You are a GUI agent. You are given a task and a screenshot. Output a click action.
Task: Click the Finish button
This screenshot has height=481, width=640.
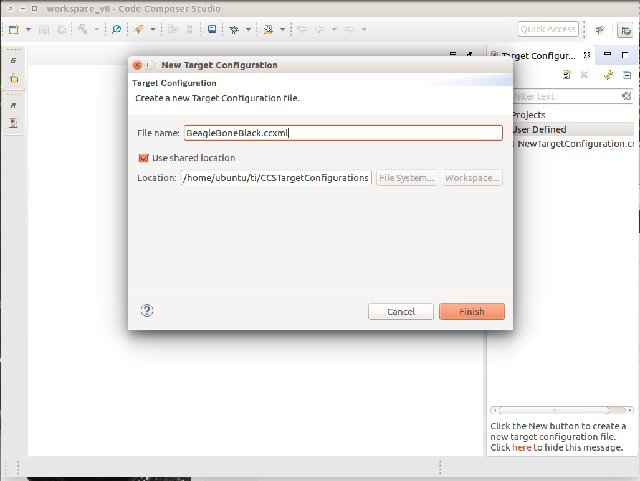[x=472, y=312]
